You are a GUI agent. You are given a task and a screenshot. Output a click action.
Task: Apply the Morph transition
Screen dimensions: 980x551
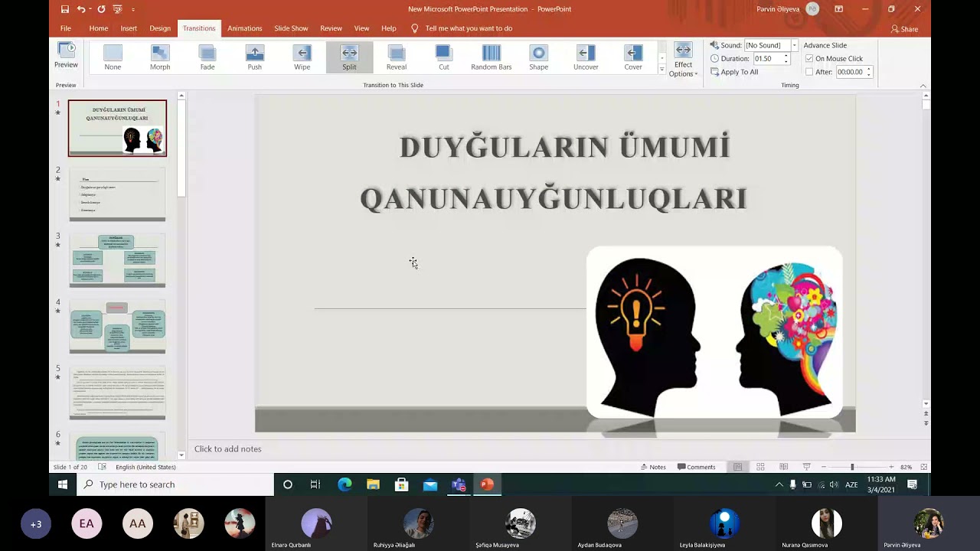[x=160, y=57]
